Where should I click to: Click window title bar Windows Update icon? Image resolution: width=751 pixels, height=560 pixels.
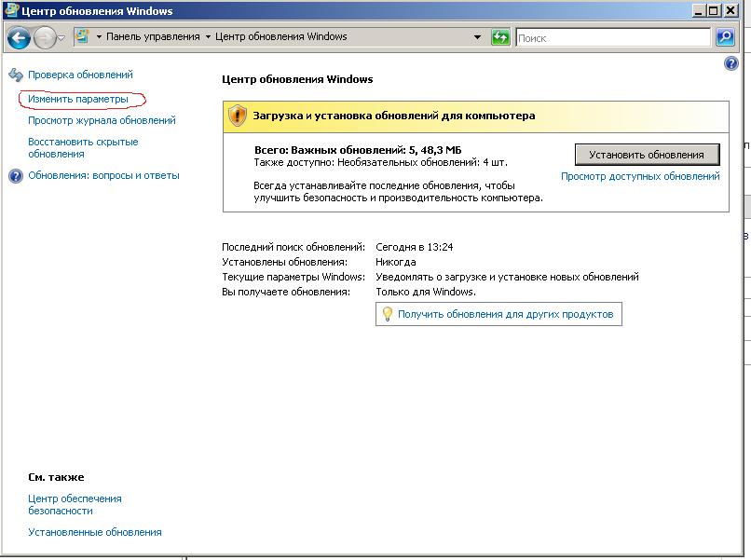11,10
